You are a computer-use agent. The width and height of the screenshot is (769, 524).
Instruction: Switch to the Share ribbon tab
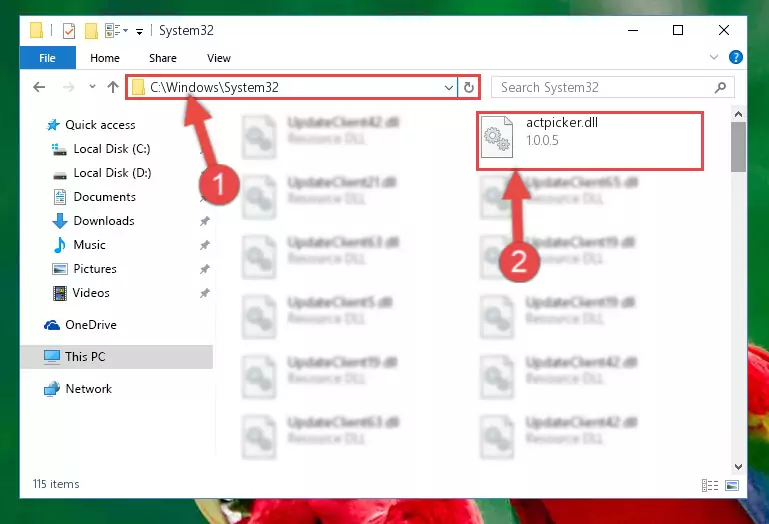(x=163, y=58)
